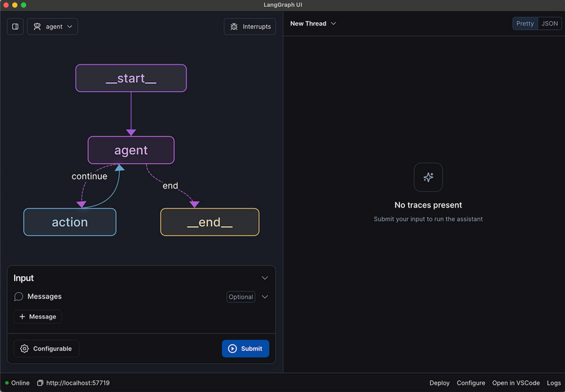Close the LangGraph UI window
565x392 pixels.
coord(6,5)
